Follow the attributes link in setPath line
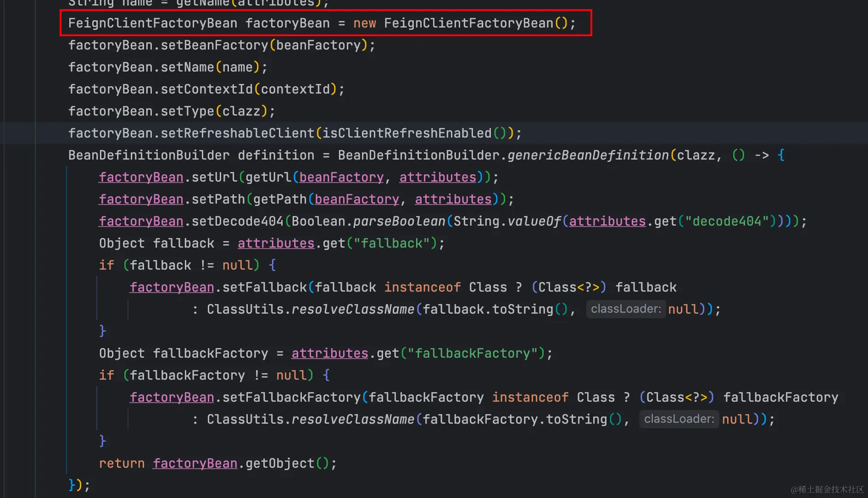 coord(453,199)
